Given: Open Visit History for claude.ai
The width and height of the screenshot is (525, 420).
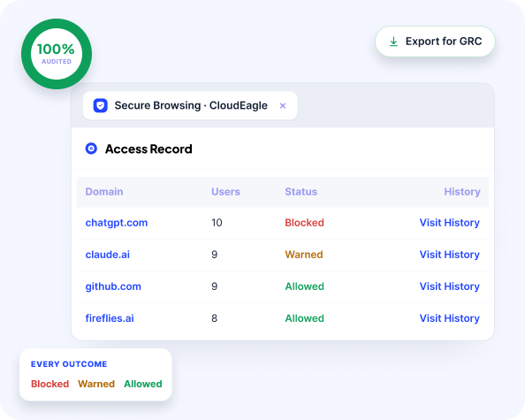Looking at the screenshot, I should click(450, 255).
